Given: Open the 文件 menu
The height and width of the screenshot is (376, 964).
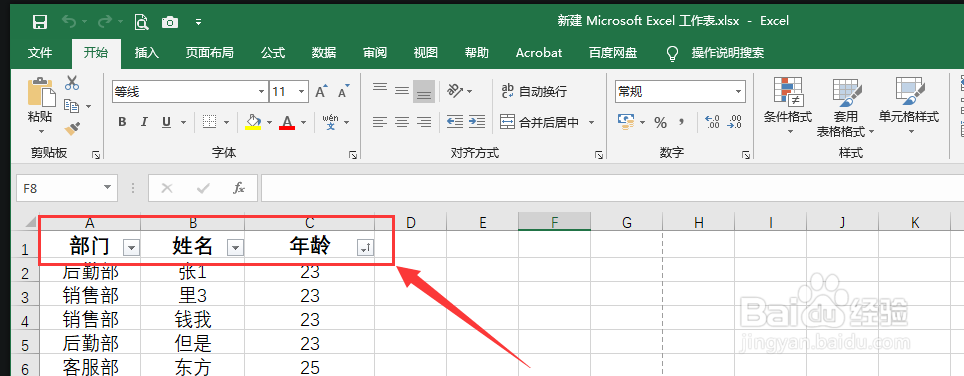Looking at the screenshot, I should [40, 53].
